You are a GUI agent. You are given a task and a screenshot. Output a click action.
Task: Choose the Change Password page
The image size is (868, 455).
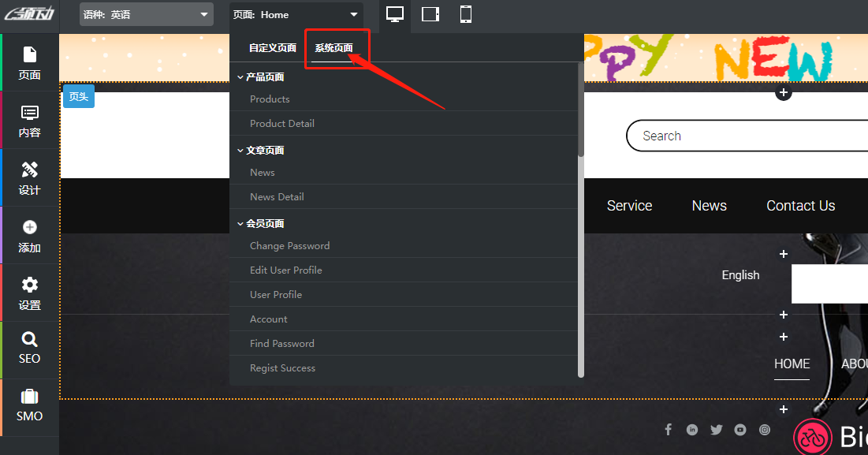point(289,246)
